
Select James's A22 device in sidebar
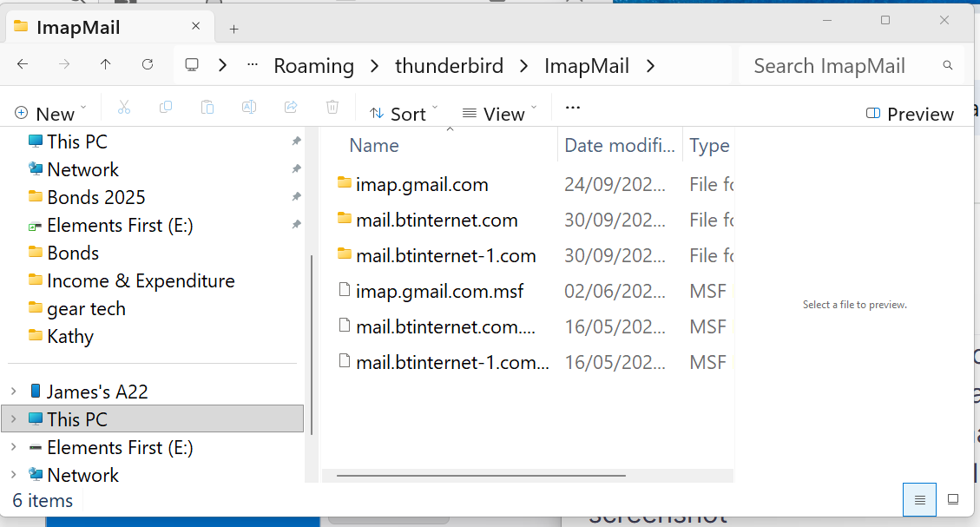pos(89,392)
